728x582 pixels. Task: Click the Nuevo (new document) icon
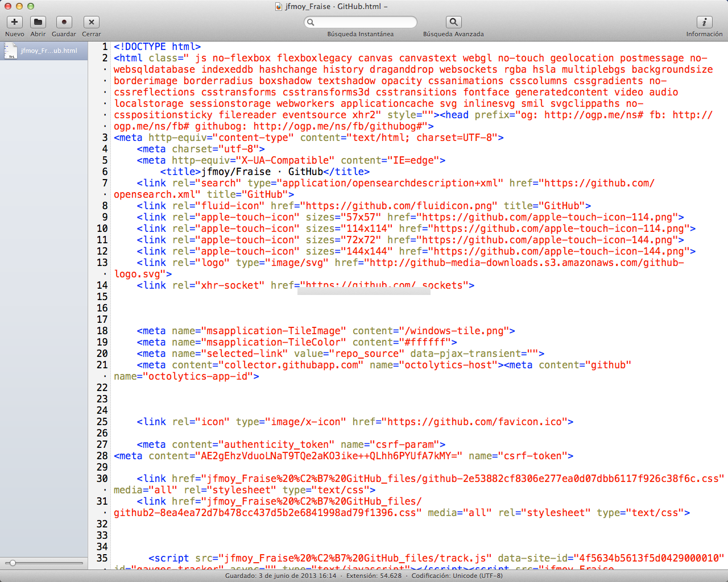(x=14, y=22)
